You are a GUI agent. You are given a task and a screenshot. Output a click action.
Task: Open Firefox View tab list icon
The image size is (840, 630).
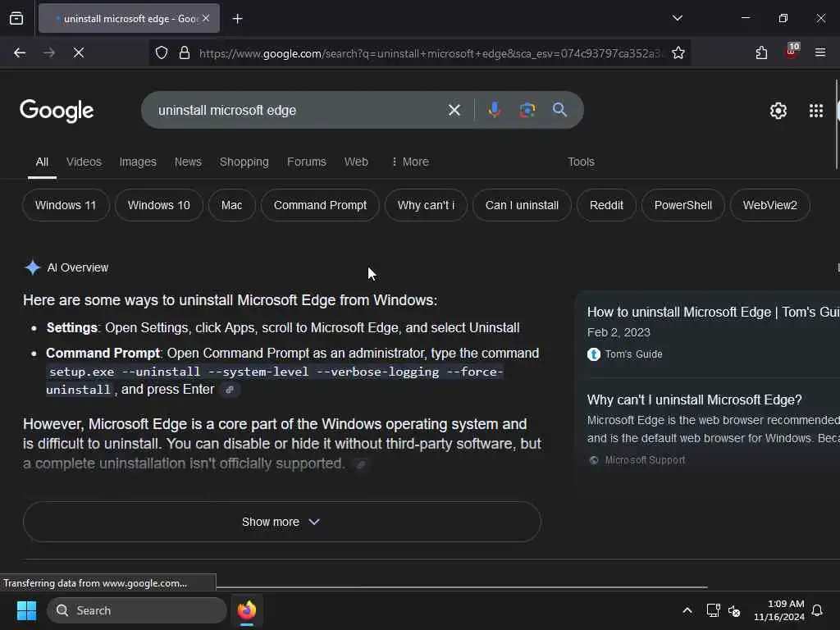click(16, 19)
